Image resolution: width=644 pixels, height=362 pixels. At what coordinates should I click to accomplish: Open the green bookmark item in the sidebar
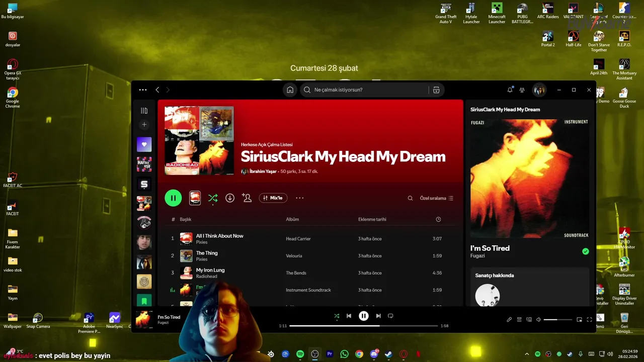click(x=144, y=301)
